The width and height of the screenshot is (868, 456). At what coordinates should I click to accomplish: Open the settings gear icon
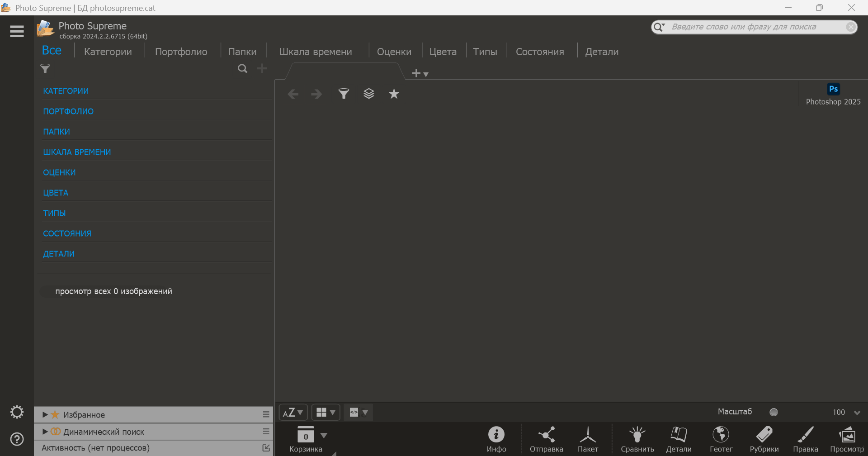coord(17,412)
